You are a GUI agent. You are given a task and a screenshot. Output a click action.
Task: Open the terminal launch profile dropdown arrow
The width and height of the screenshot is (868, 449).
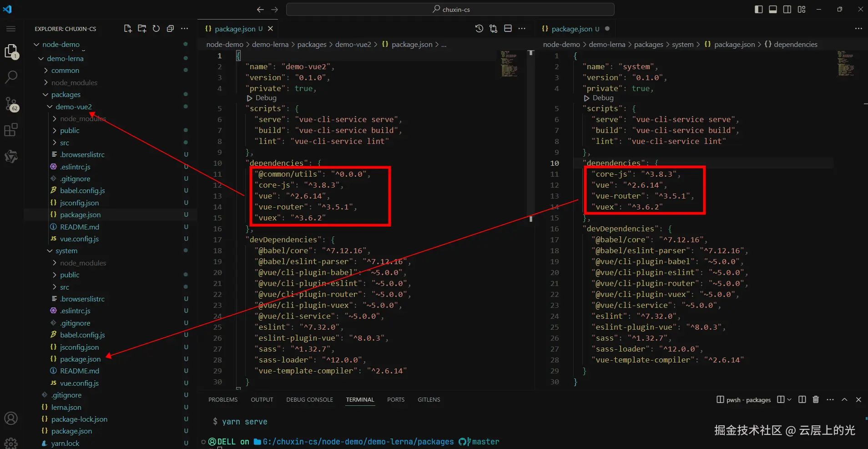pos(789,399)
